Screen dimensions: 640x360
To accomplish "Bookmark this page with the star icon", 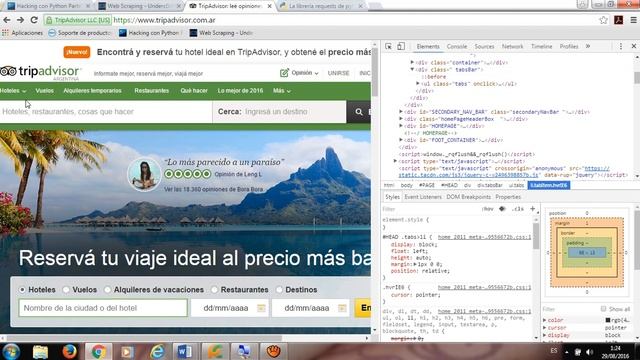I will [x=603, y=20].
